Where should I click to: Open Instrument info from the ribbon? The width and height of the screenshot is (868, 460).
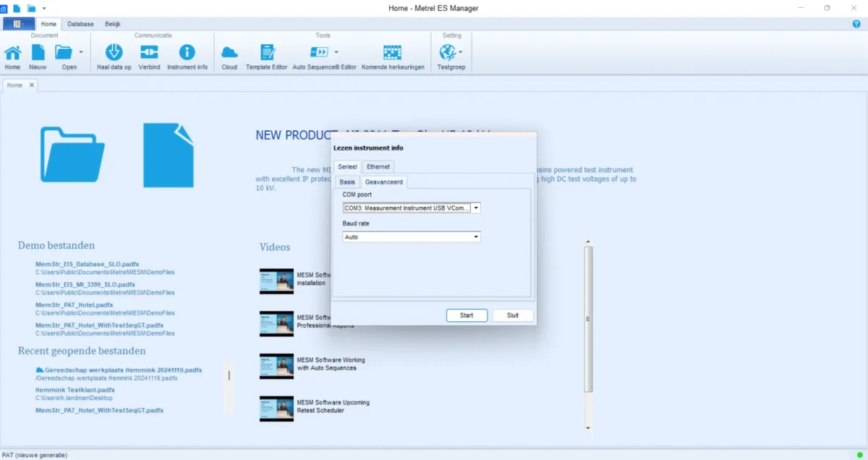point(187,53)
